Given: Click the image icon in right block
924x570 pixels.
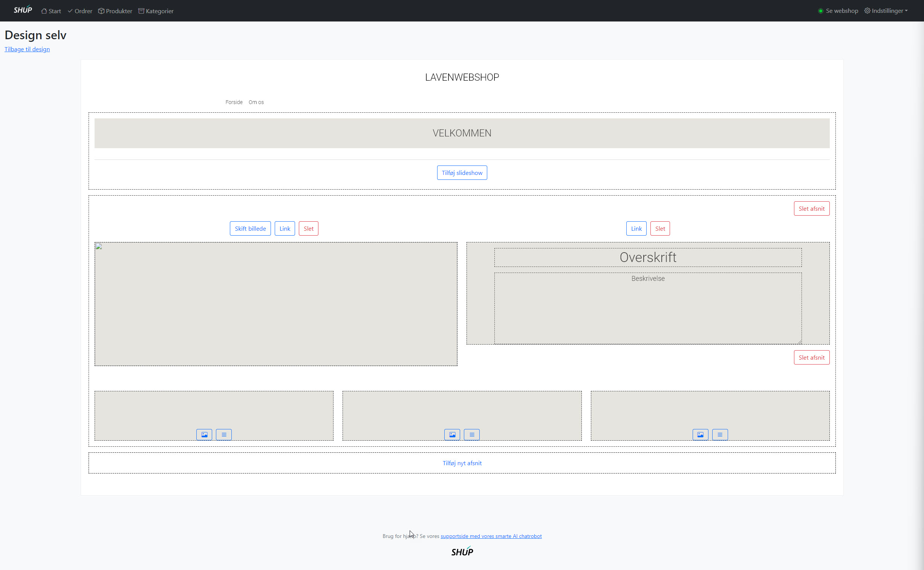Looking at the screenshot, I should [700, 435].
